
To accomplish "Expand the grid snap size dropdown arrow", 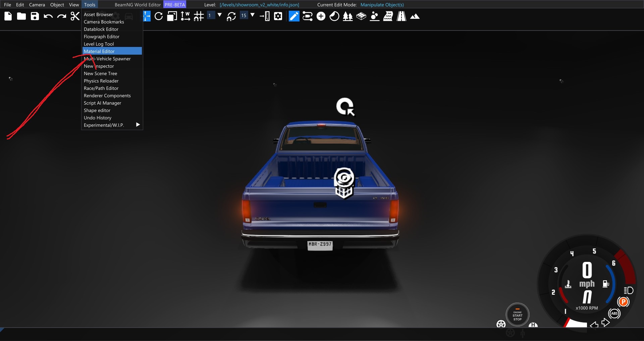I will coord(220,15).
